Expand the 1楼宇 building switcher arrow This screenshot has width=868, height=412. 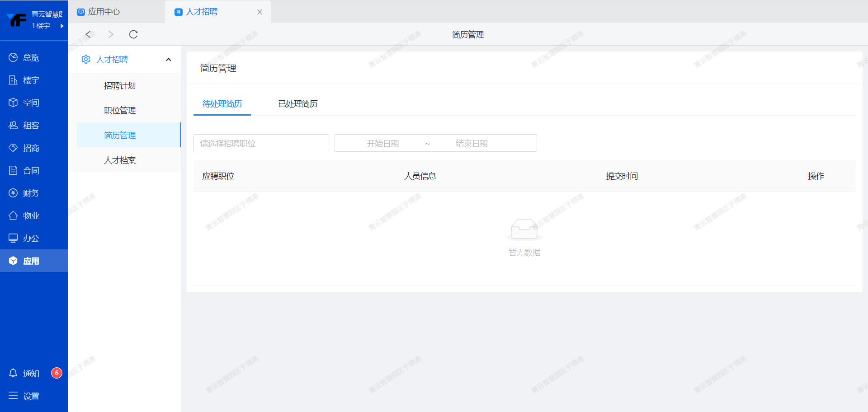click(x=61, y=26)
